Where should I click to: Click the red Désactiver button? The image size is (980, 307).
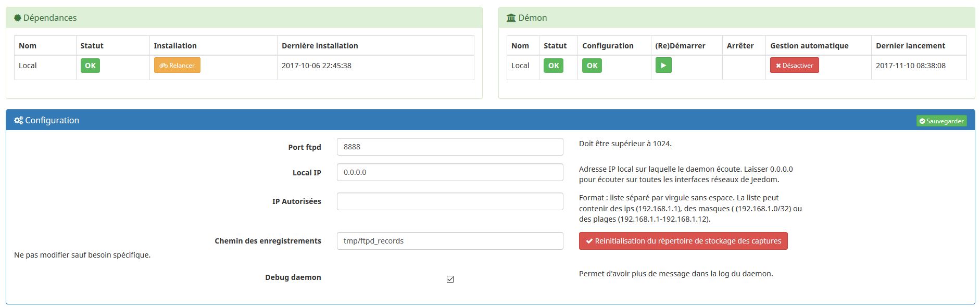click(x=794, y=66)
